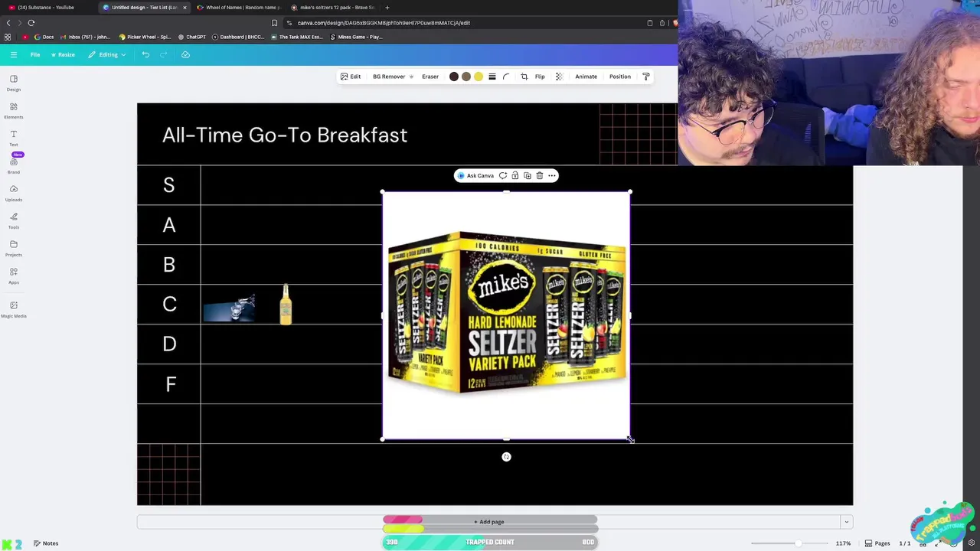Click the rotate handle below the selected image

click(x=506, y=457)
